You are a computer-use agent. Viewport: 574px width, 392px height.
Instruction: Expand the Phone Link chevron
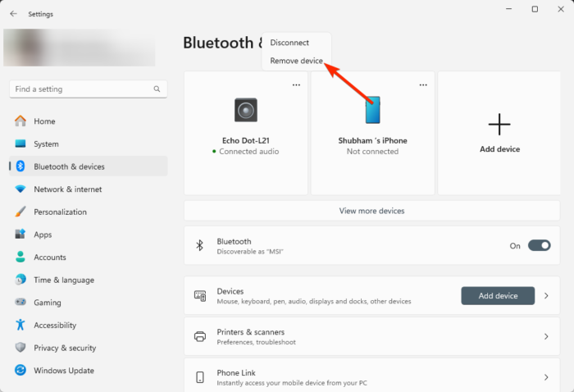546,377
